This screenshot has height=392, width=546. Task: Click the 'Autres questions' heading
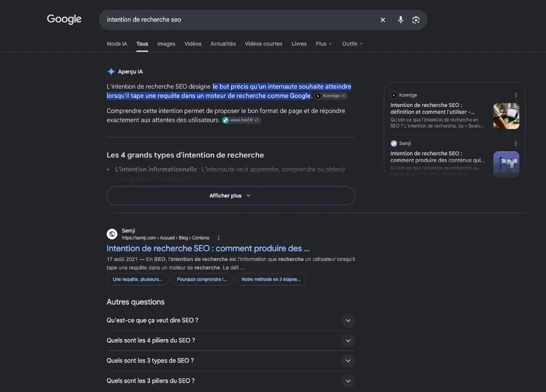coord(136,302)
